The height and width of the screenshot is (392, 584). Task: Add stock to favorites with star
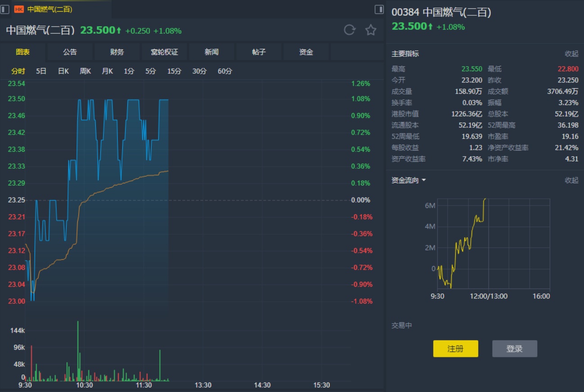371,30
